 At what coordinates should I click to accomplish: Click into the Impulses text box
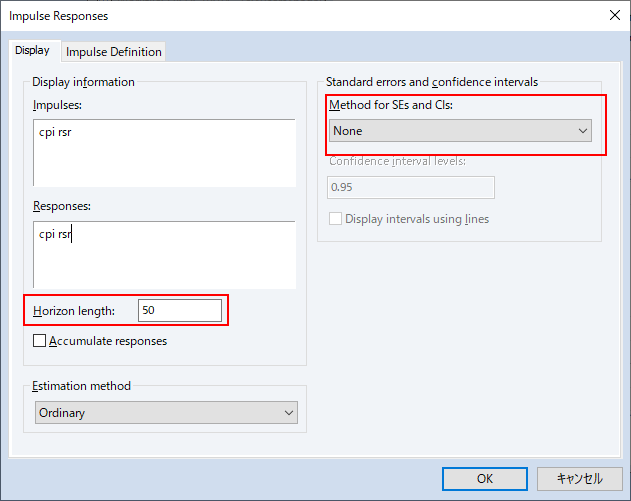165,153
